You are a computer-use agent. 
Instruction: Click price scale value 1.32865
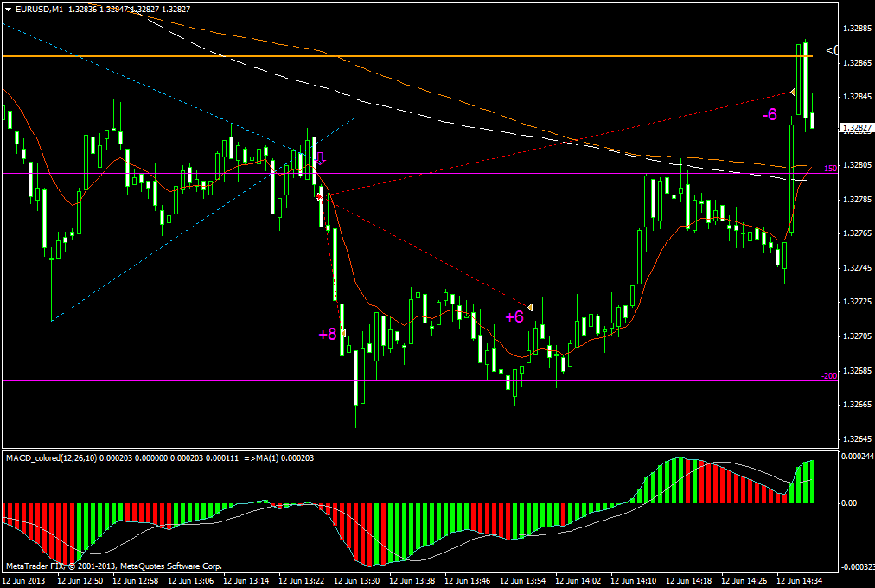pos(858,62)
